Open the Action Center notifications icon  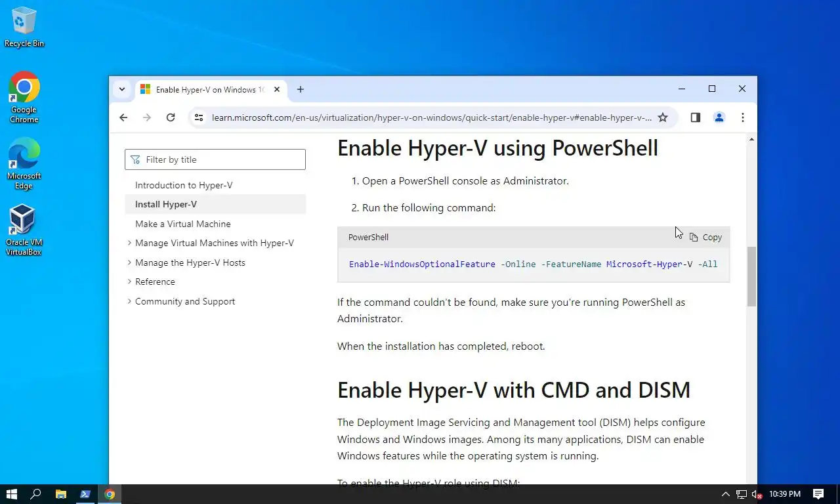818,494
